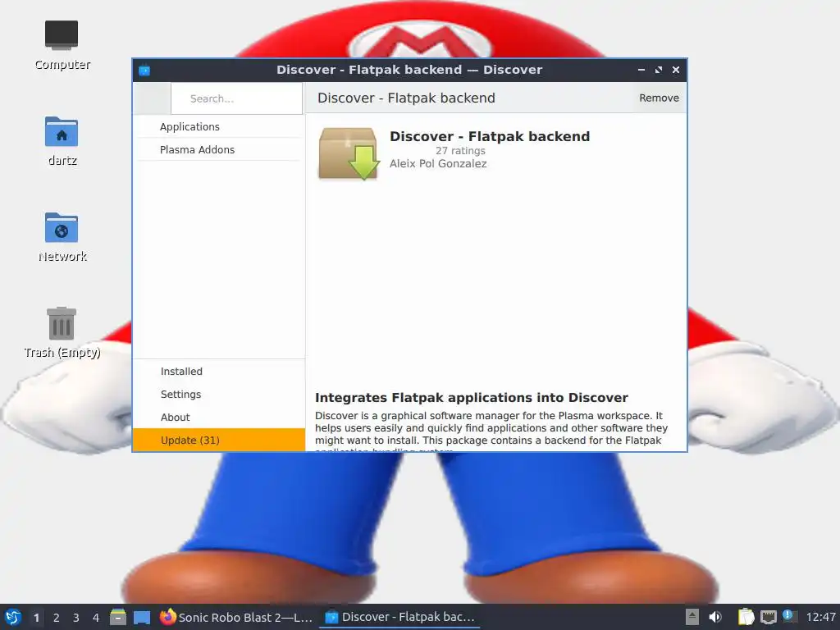Click the Firefox icon in taskbar
This screenshot has height=630, width=840.
pos(167,617)
